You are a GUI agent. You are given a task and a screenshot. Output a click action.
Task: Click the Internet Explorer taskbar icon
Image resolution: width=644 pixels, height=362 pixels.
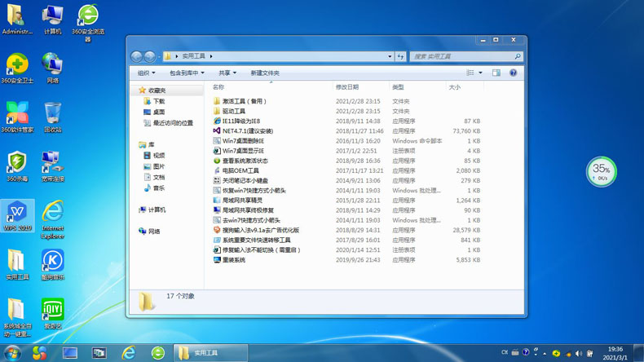tap(129, 353)
